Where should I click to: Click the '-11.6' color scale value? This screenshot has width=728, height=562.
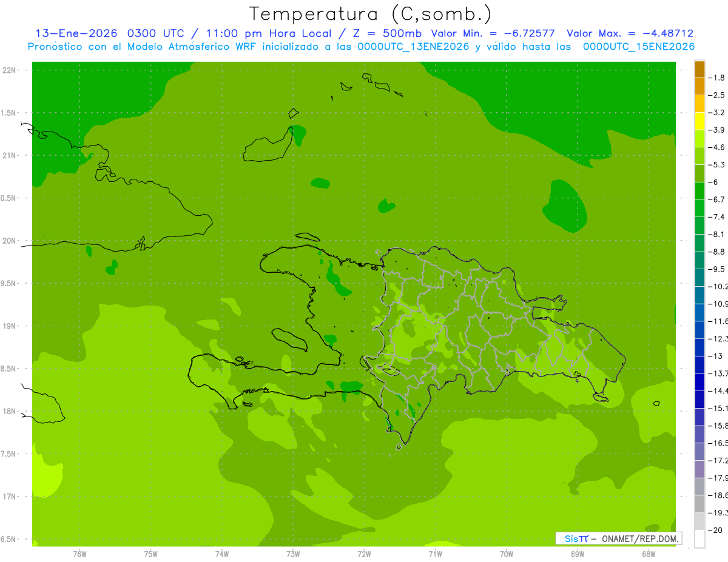click(718, 321)
